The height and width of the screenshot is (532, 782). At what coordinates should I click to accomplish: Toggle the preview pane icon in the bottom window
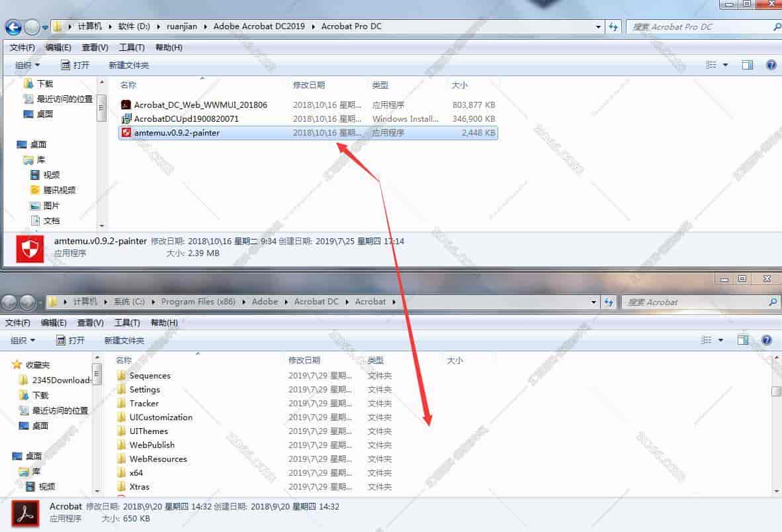pyautogui.click(x=742, y=340)
